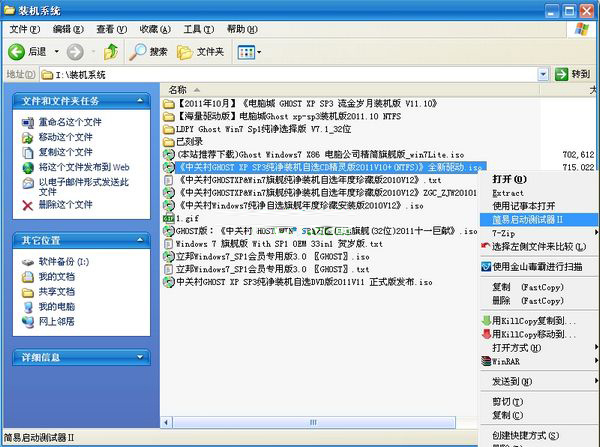Click the red X delete file icon
Viewport: 600px width, 447px height.
[28, 206]
